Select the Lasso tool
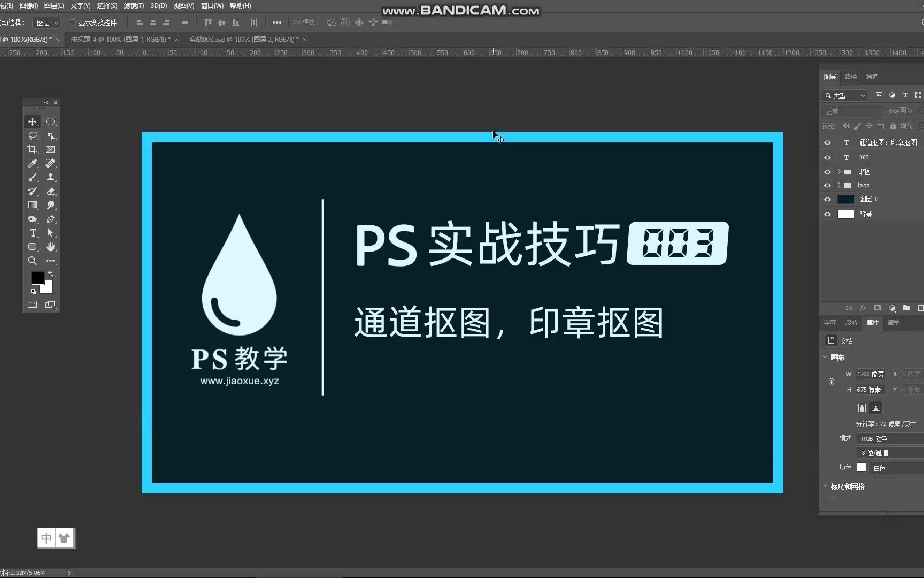 click(33, 135)
